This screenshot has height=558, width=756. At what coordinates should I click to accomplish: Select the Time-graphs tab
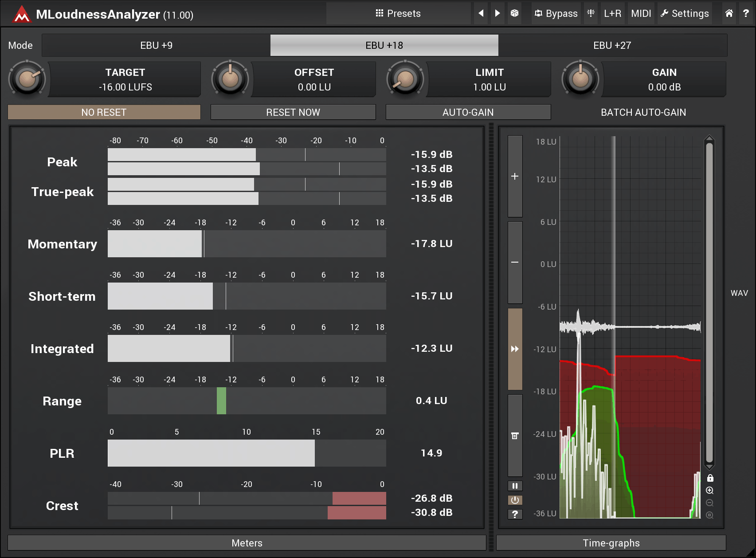click(611, 542)
